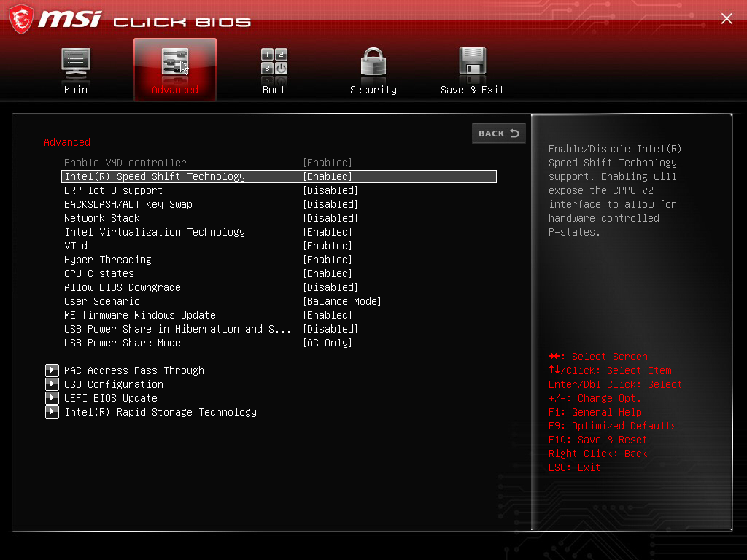Click the F1: General Help hint
747x560 pixels.
(x=595, y=412)
